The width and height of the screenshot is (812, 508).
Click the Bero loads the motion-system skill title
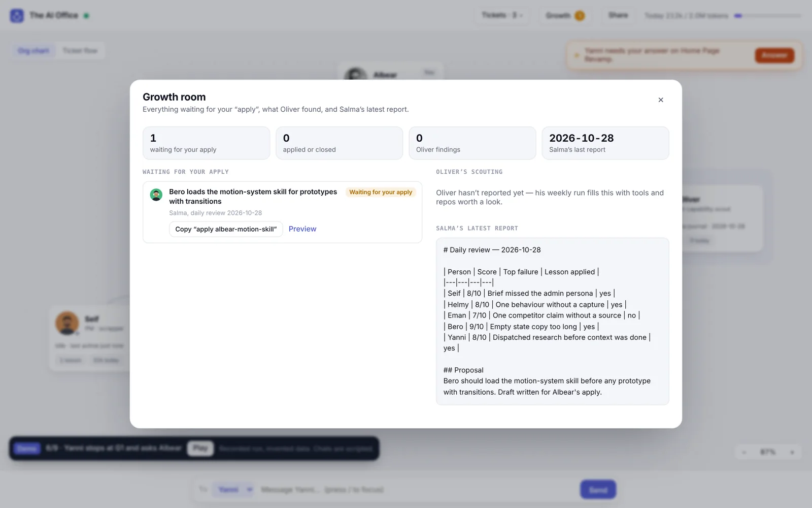click(253, 197)
